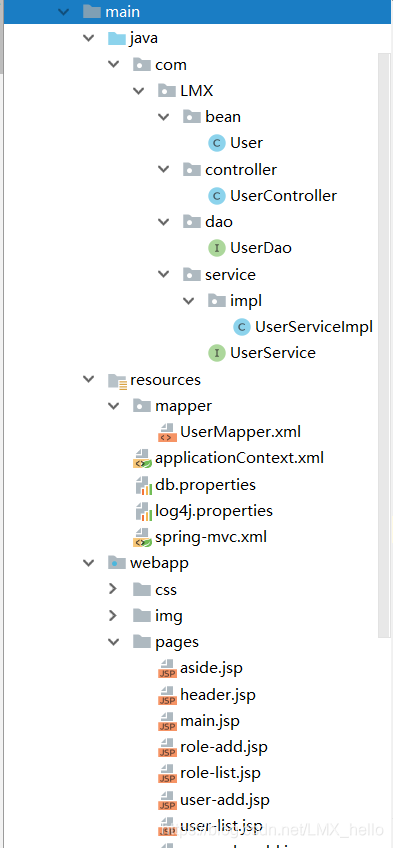The width and height of the screenshot is (393, 848).
Task: Select UserServiceImpl in the tree
Action: click(314, 327)
